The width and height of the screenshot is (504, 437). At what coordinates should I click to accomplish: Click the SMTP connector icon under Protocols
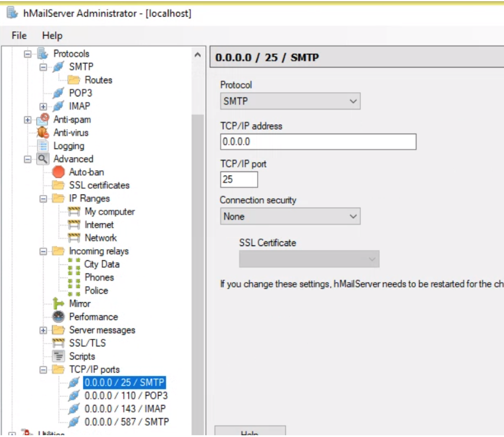pyautogui.click(x=58, y=67)
